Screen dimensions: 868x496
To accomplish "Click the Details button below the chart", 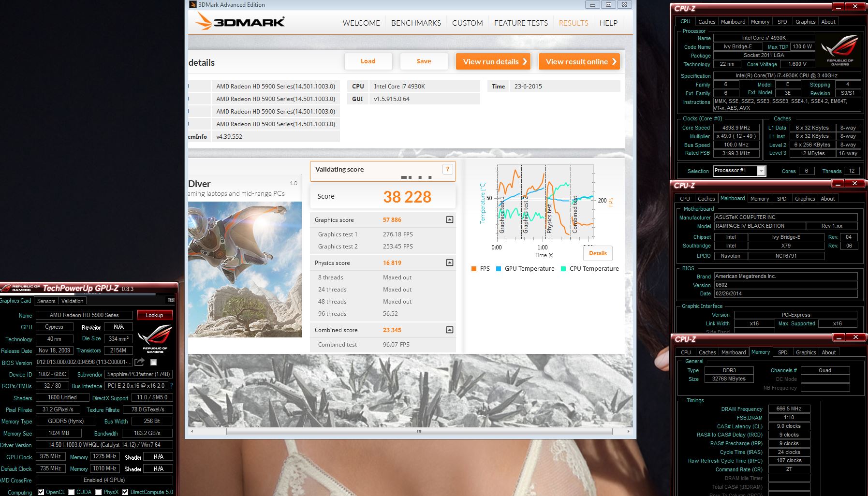I will point(598,253).
